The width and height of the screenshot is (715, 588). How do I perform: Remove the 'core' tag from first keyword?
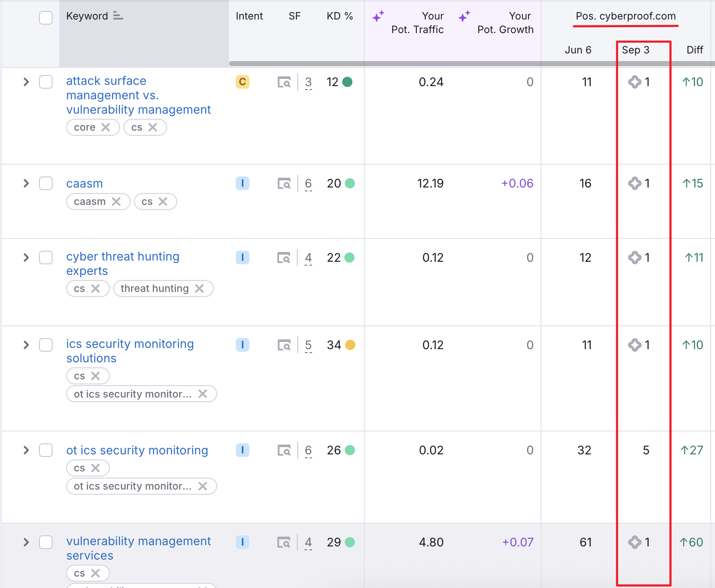[106, 127]
